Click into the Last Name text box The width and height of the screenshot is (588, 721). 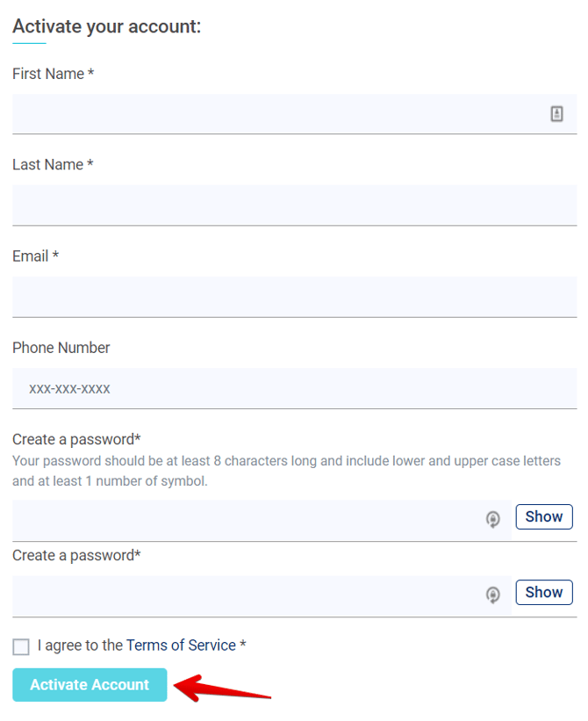(294, 205)
